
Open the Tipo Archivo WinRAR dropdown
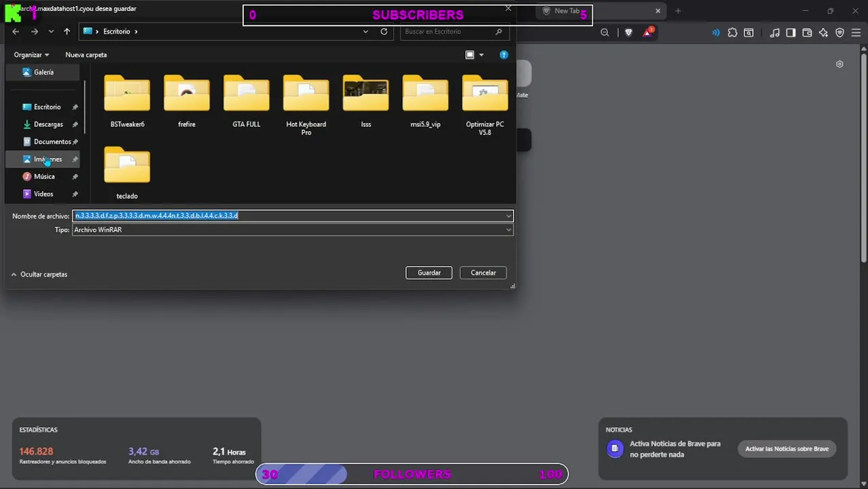point(293,230)
